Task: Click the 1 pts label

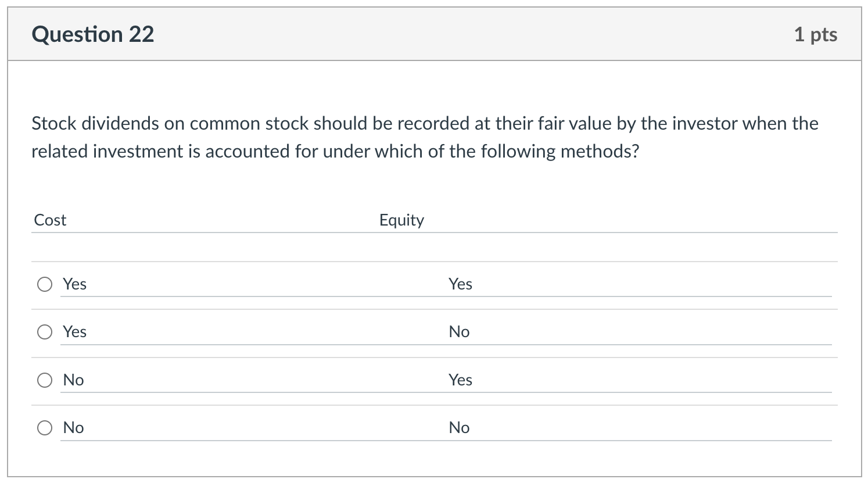Action: click(x=816, y=34)
